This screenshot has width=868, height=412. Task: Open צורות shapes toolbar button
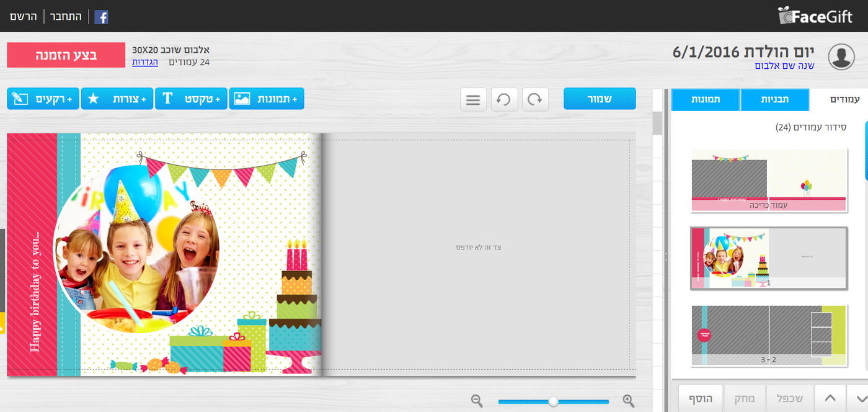point(117,99)
